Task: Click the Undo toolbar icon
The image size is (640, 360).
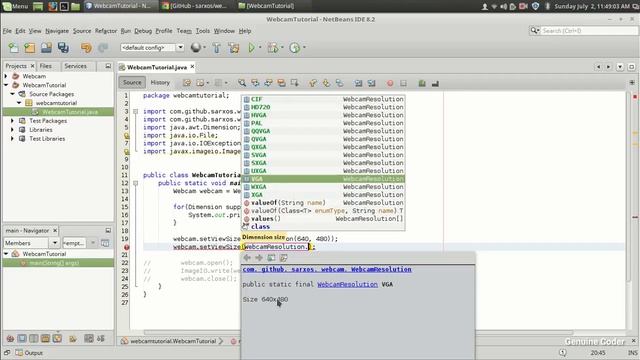Action: click(x=86, y=48)
